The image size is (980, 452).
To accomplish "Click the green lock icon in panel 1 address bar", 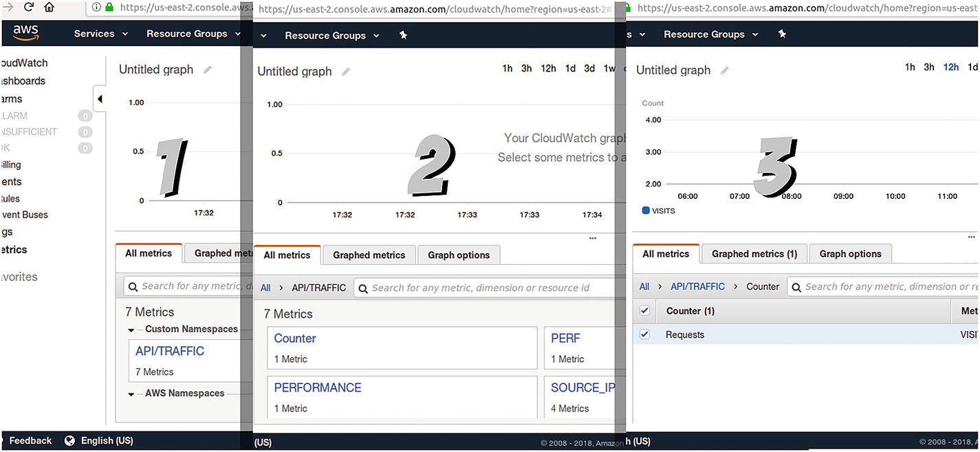I will [109, 7].
